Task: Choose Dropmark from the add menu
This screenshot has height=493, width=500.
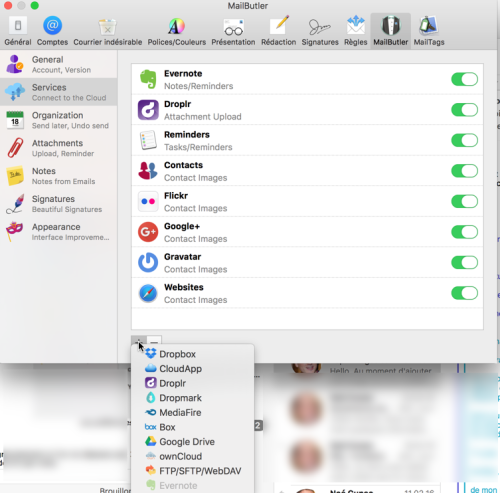Action: [192, 398]
